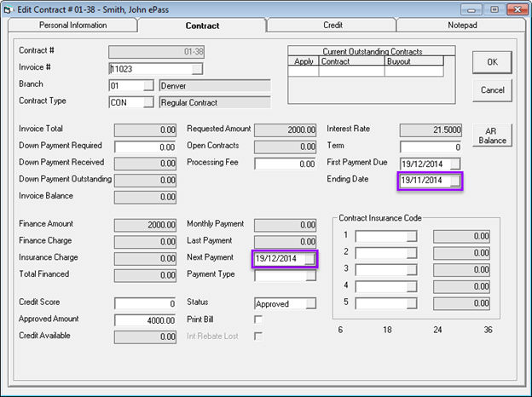532x397 pixels.
Task: Click the Down Payment Required field
Action: [x=145, y=147]
